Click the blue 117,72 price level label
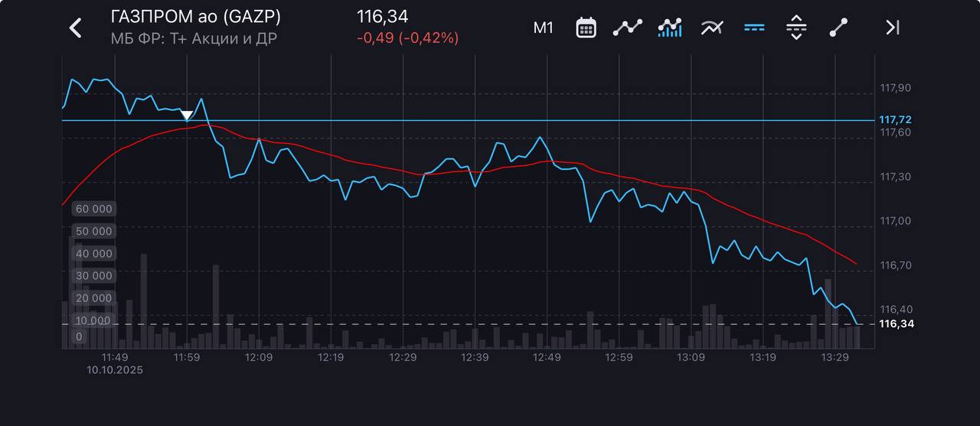The image size is (980, 426). pyautogui.click(x=897, y=120)
